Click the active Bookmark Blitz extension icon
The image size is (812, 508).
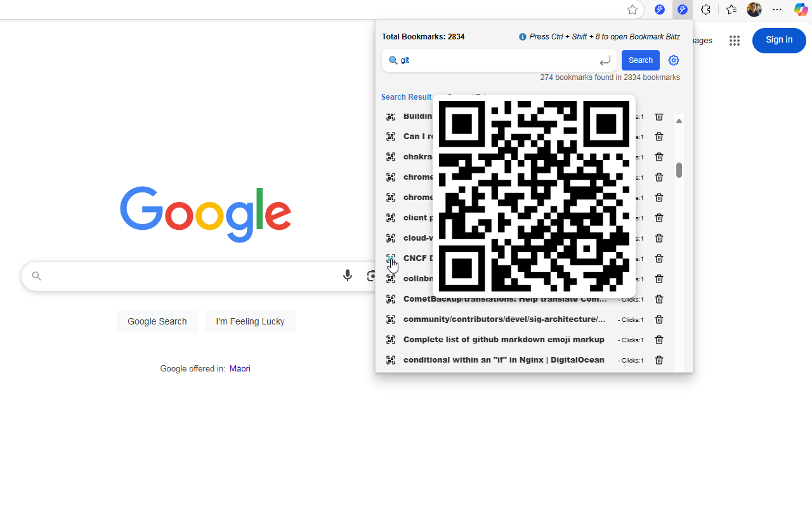pos(683,10)
